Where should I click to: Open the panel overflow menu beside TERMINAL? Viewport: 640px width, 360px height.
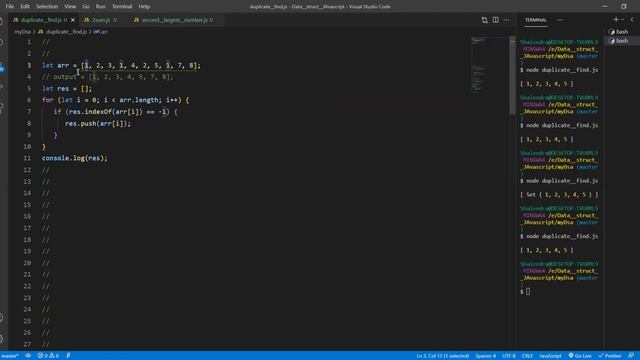tap(560, 20)
